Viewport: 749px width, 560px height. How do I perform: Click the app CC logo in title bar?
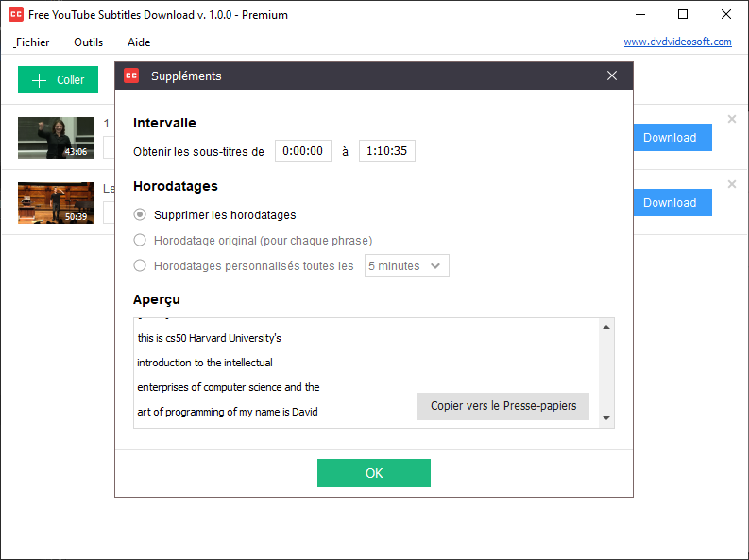(x=16, y=14)
